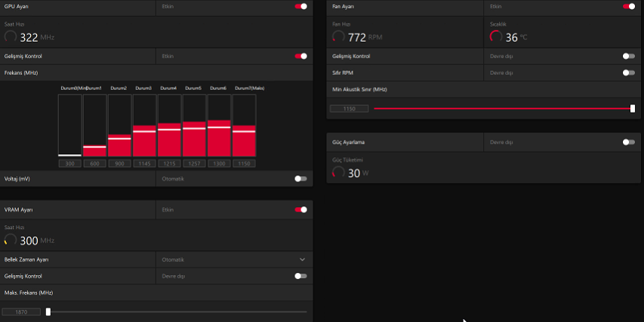Click the 1150 acoustic limit input field

tap(349, 109)
